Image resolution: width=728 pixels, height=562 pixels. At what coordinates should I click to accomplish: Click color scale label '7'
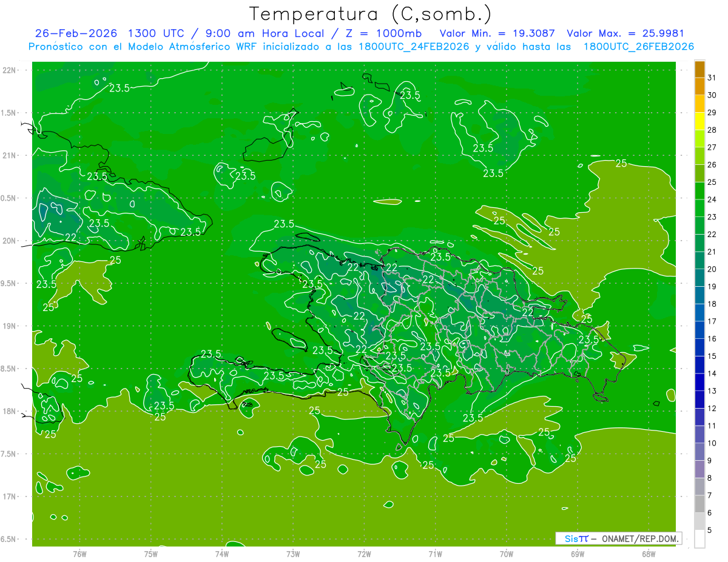click(x=710, y=496)
